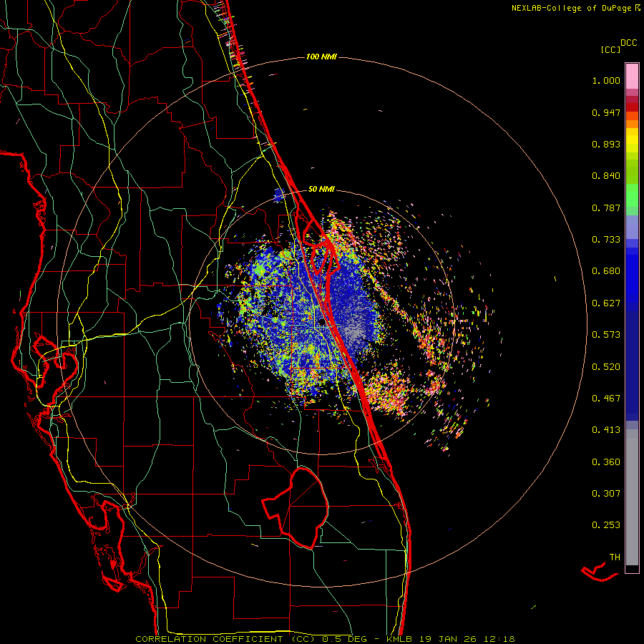The height and width of the screenshot is (644, 644).
Task: Select the 1.000 color scale value
Action: [606, 80]
